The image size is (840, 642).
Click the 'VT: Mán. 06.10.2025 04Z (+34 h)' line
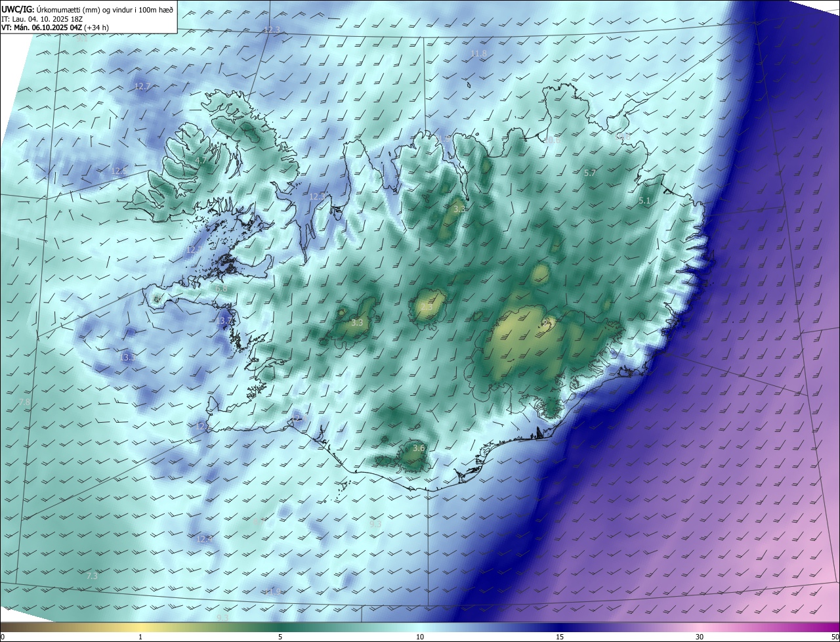tap(54, 28)
